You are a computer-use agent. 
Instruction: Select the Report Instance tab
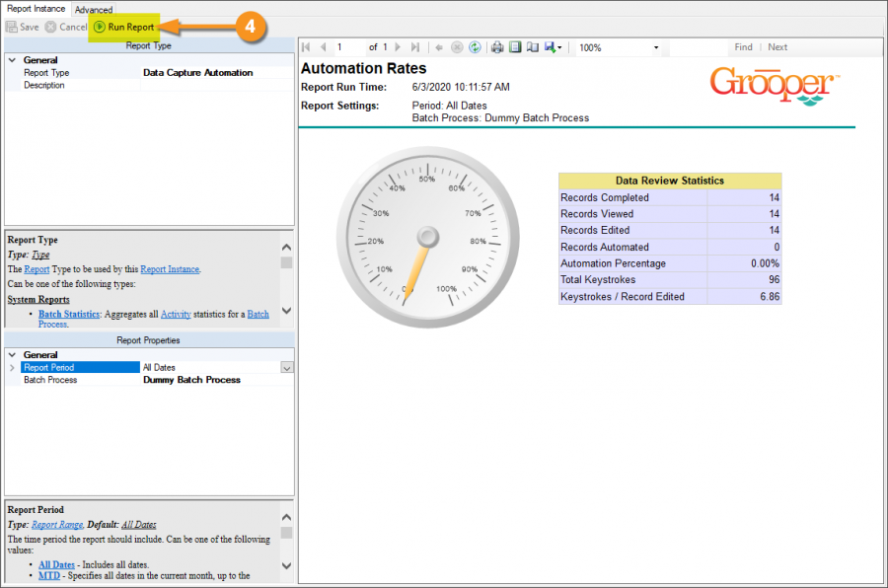[x=36, y=9]
